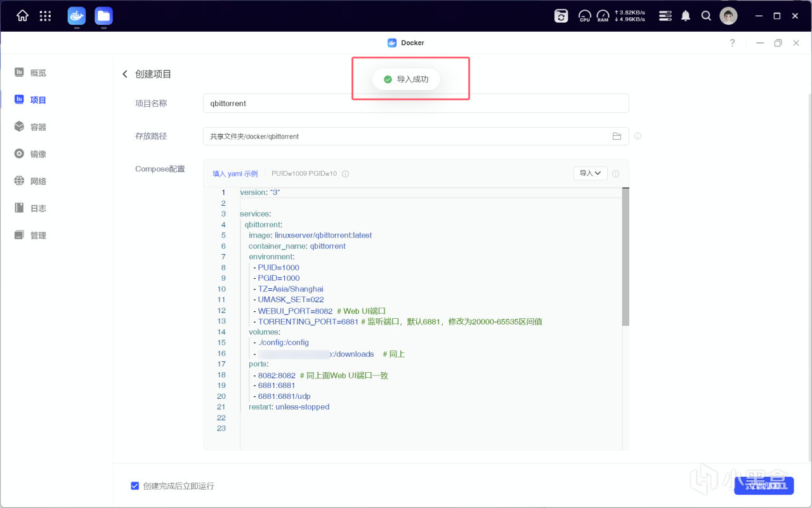The image size is (812, 508).
Task: Click the 'image: linuxserver/qbittorrent:latest' line
Action: (x=310, y=236)
